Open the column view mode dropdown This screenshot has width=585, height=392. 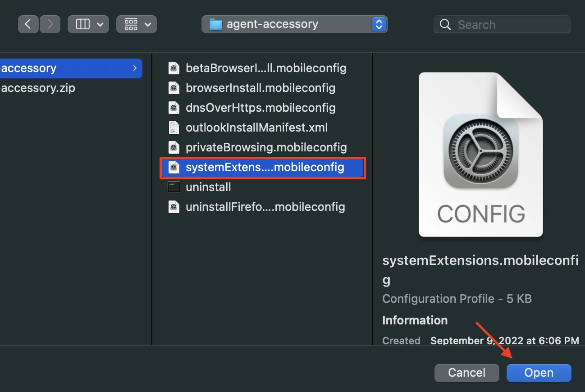(x=88, y=24)
